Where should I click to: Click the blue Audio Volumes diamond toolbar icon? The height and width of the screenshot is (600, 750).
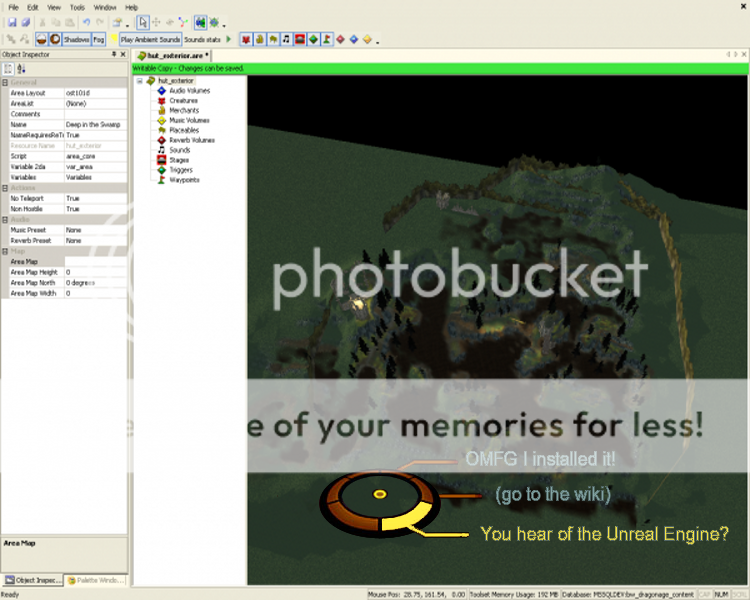354,39
